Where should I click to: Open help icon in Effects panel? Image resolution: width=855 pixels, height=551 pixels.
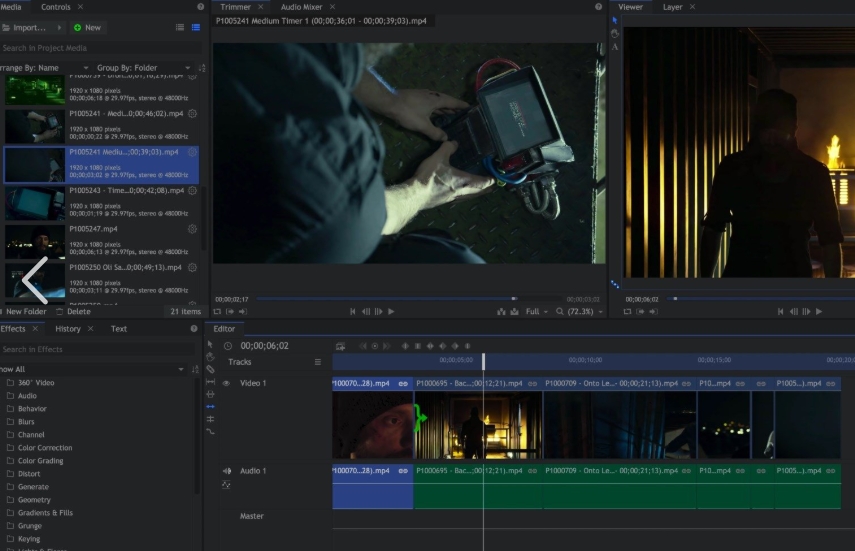[194, 328]
